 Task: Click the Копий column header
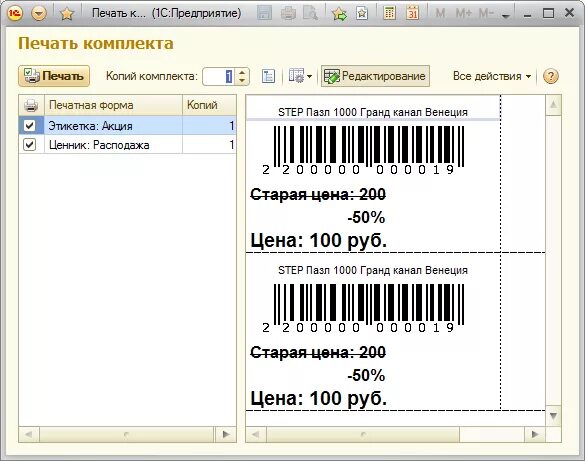click(x=209, y=105)
